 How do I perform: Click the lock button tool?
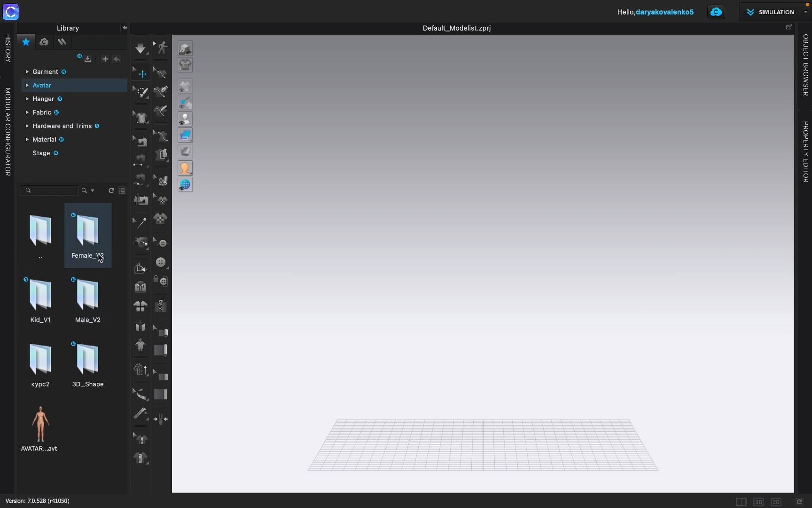161,281
